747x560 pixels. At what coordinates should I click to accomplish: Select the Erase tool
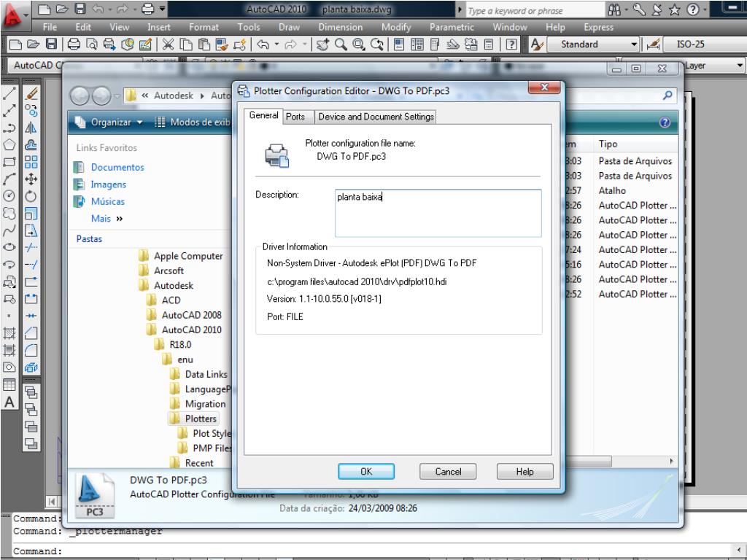(x=31, y=94)
